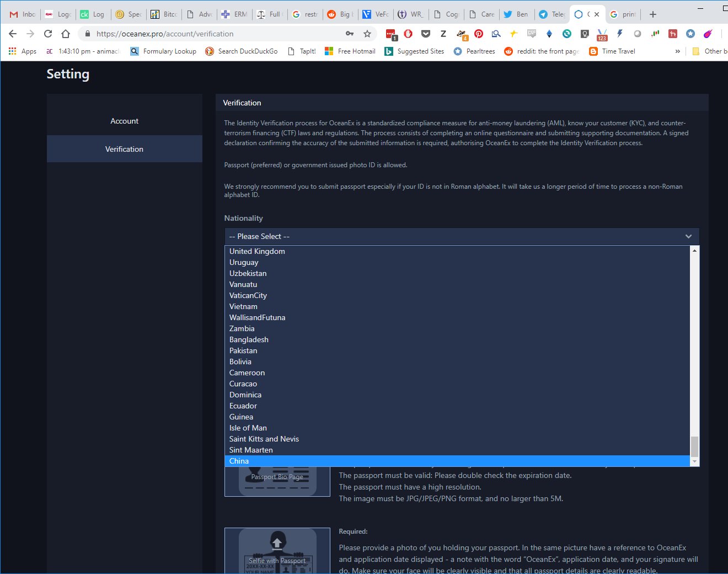Select Saint Kitts and Nevis option
Viewport: 728px width, 574px height.
(457, 439)
